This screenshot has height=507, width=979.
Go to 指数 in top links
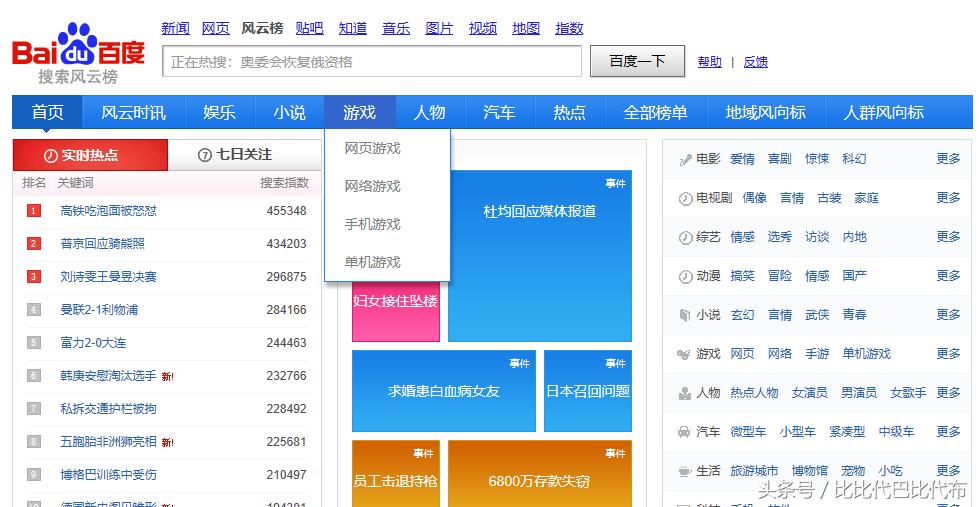coord(569,28)
